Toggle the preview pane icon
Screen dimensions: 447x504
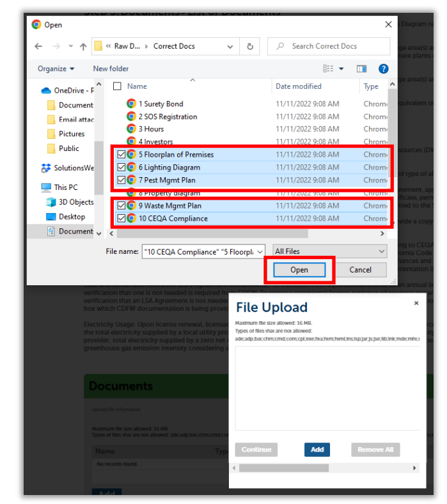coord(361,68)
